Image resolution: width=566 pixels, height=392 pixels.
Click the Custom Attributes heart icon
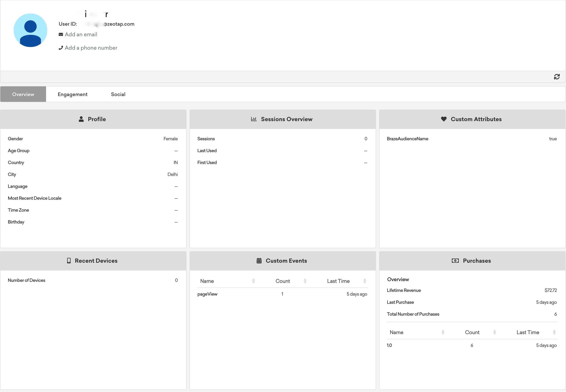point(444,119)
